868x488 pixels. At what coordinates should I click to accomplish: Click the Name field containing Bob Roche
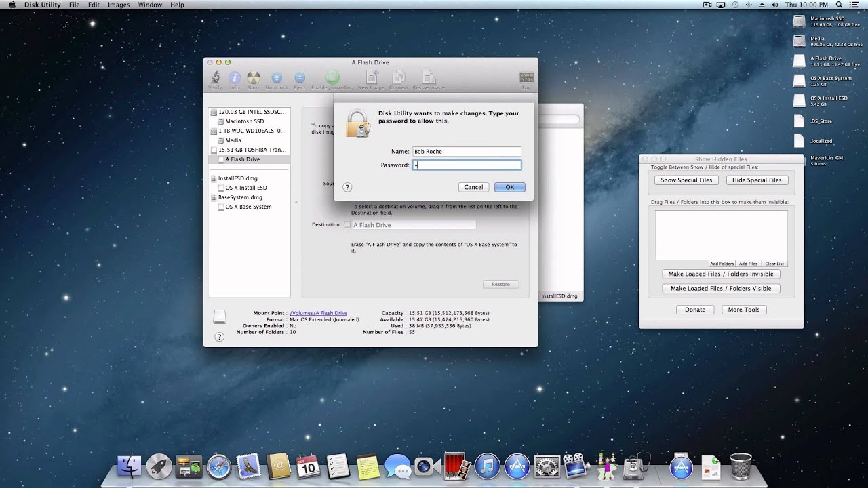[467, 152]
